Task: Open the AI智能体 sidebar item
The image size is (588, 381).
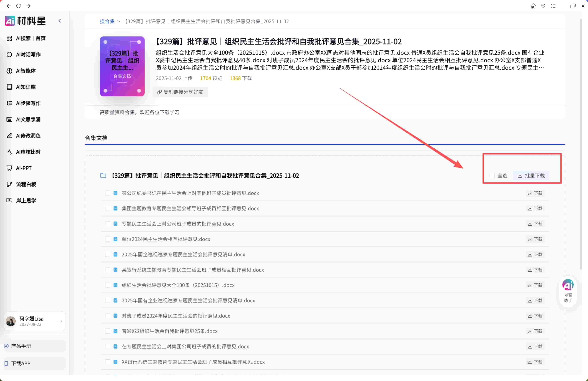Action: point(26,71)
